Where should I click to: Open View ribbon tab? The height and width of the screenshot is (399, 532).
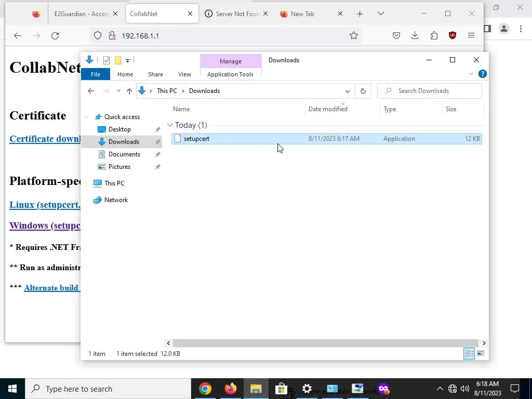point(184,74)
